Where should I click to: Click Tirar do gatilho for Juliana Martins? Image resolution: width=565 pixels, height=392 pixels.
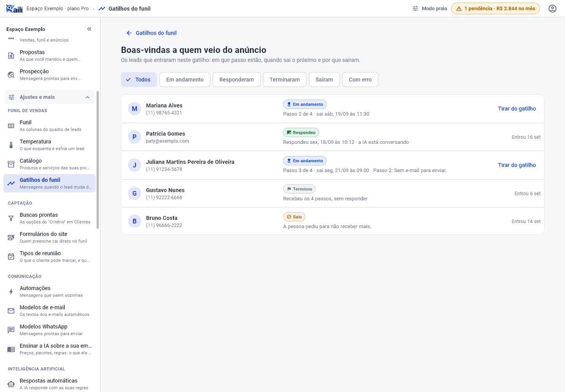pyautogui.click(x=517, y=165)
